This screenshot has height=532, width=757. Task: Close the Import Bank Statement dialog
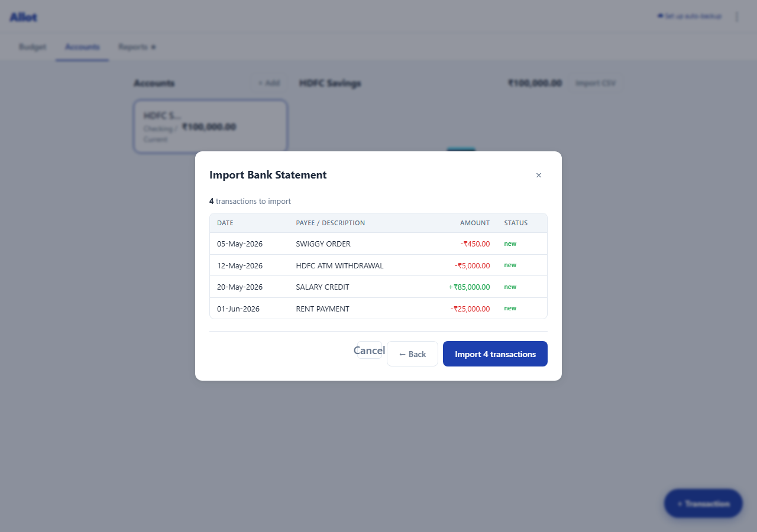pos(538,176)
